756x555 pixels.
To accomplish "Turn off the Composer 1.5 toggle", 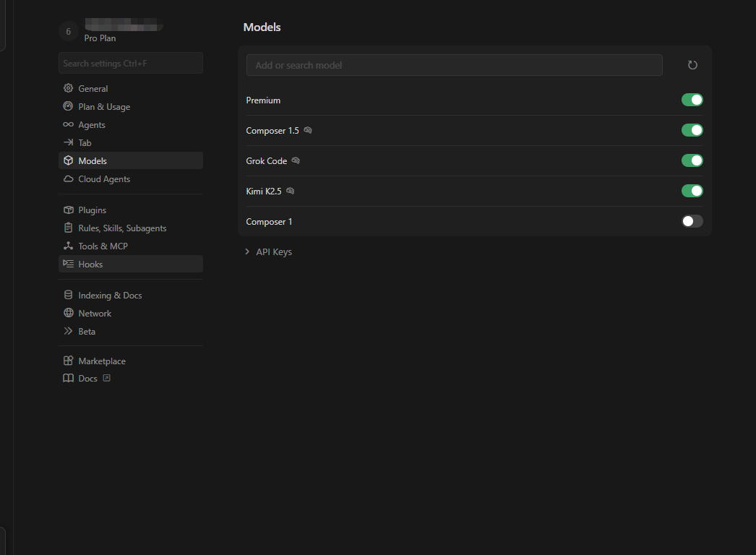I will [x=692, y=130].
